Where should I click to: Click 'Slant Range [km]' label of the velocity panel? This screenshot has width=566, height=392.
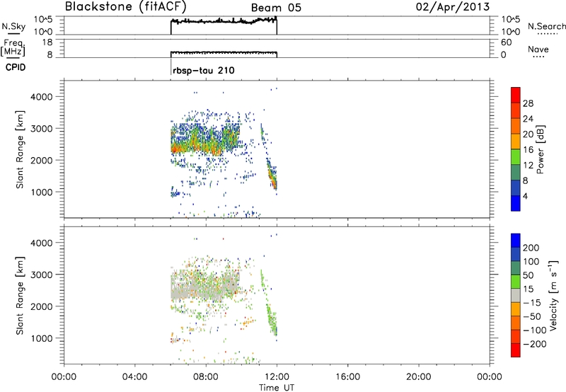point(20,296)
